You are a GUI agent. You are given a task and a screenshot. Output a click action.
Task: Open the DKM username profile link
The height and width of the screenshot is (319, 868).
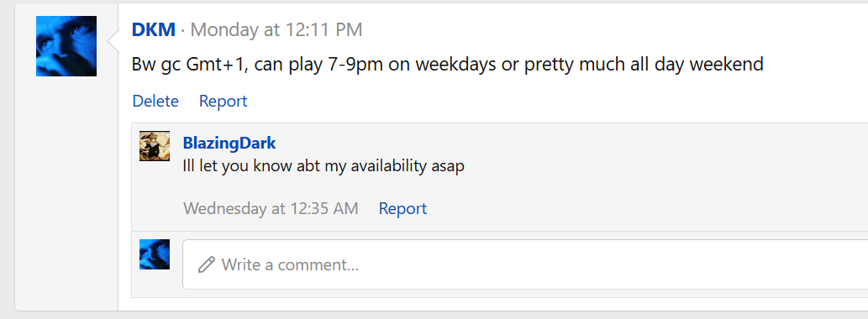pyautogui.click(x=153, y=30)
